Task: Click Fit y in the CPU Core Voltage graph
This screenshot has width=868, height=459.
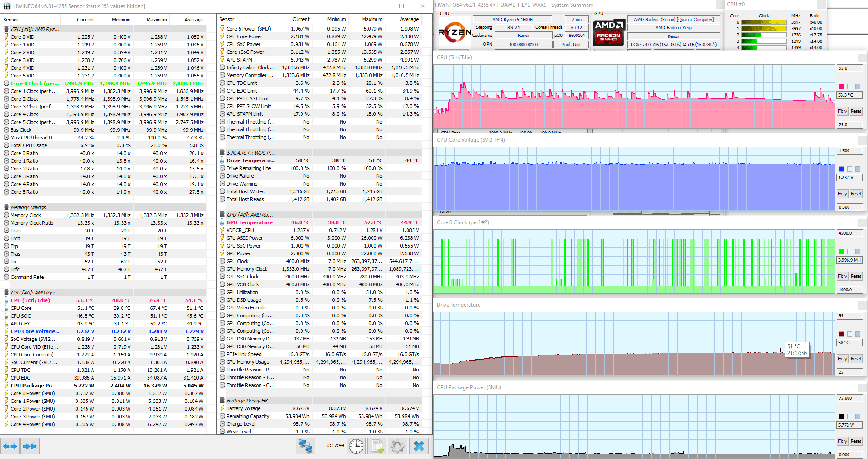Action: [x=842, y=194]
